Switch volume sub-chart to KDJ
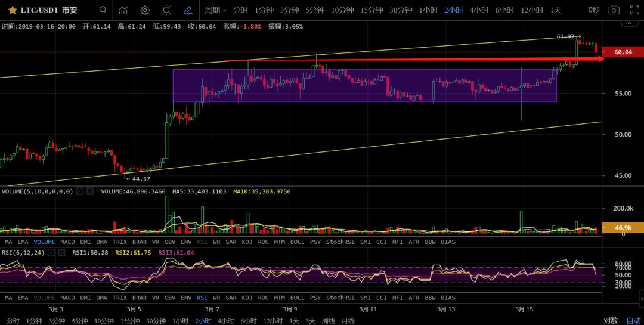The height and width of the screenshot is (325, 644). [x=247, y=242]
